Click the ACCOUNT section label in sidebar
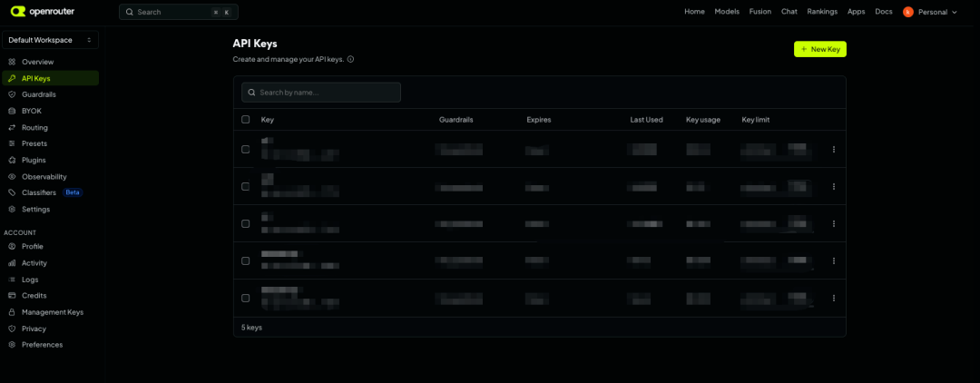This screenshot has height=383, width=980. (x=20, y=232)
